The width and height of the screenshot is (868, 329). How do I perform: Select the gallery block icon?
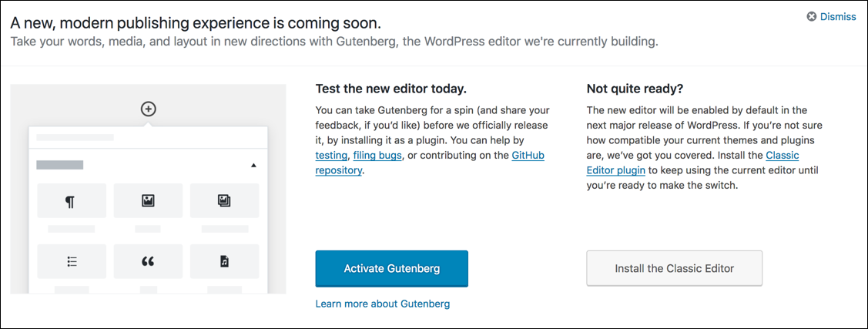tap(224, 201)
